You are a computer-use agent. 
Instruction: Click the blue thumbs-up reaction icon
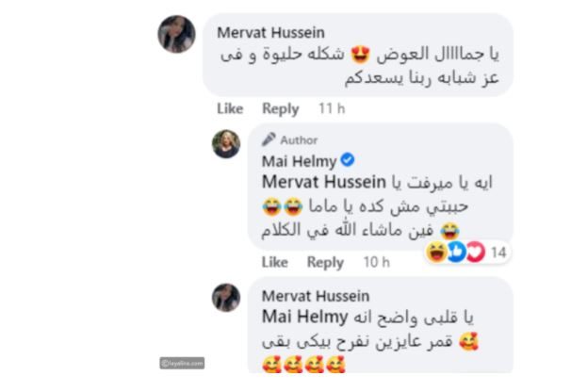pos(456,252)
